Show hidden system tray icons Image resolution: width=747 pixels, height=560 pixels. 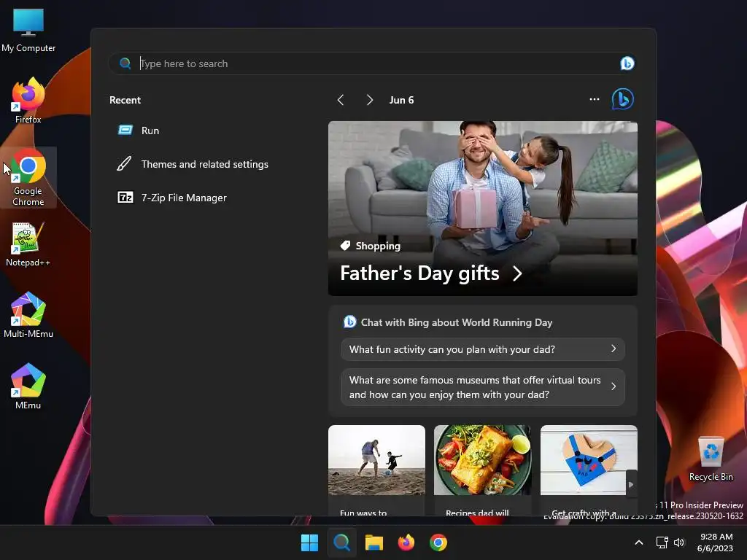coord(639,542)
